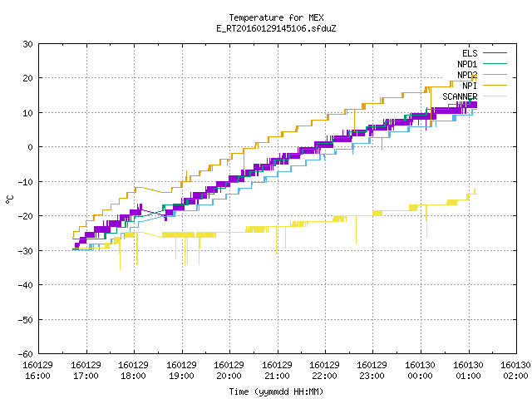Screen dimensions: 532x399
Task: Click the purple ELS legend line sample
Action: tap(495, 53)
